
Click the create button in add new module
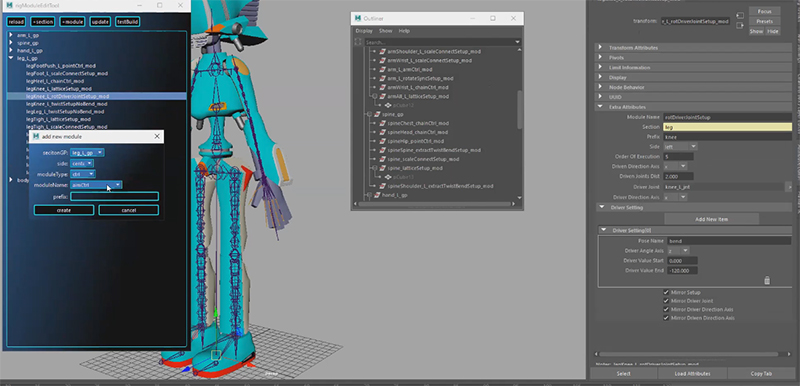64,210
